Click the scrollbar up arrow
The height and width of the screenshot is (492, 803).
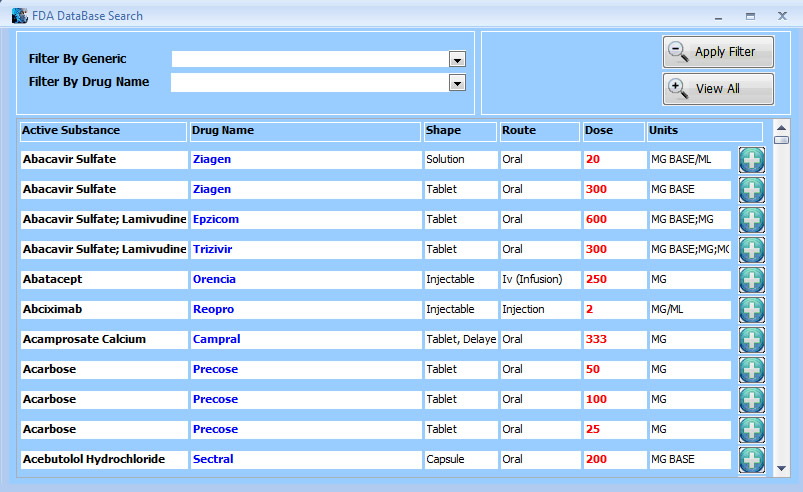781,128
